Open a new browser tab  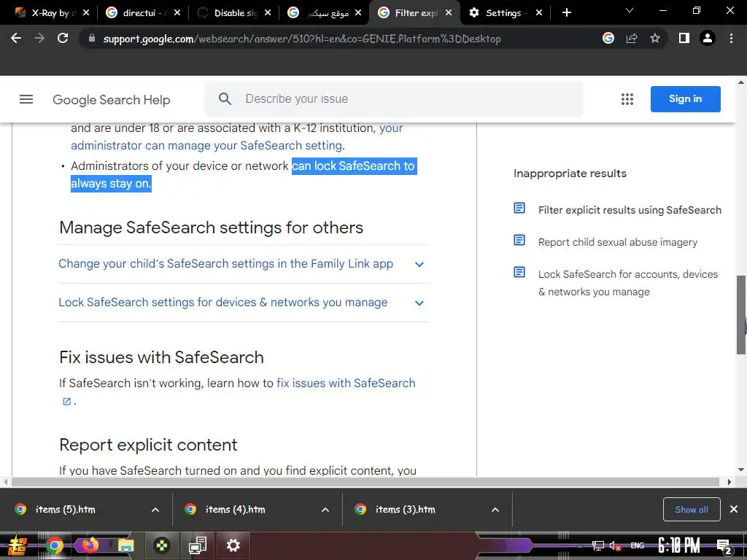pyautogui.click(x=566, y=13)
